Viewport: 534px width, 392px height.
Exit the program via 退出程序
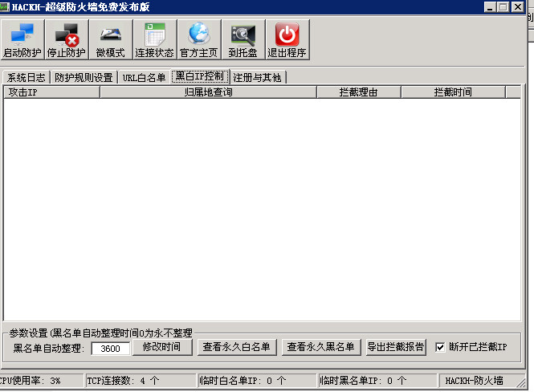[x=287, y=39]
